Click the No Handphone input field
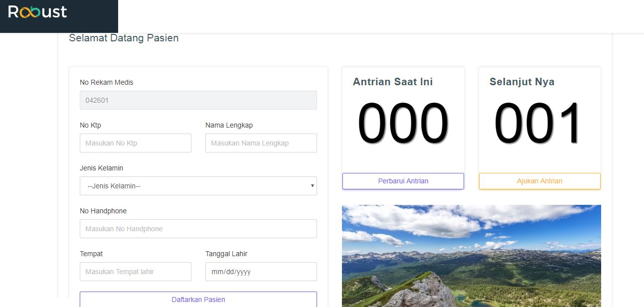644x307 pixels. click(x=198, y=228)
